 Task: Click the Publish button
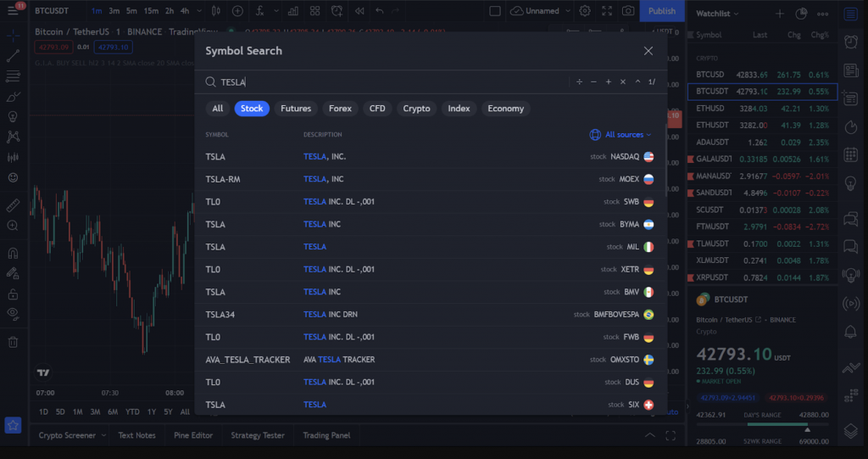(662, 10)
